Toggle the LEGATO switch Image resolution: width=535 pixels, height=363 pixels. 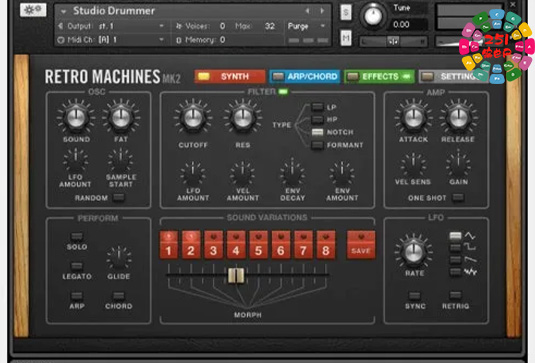(77, 266)
